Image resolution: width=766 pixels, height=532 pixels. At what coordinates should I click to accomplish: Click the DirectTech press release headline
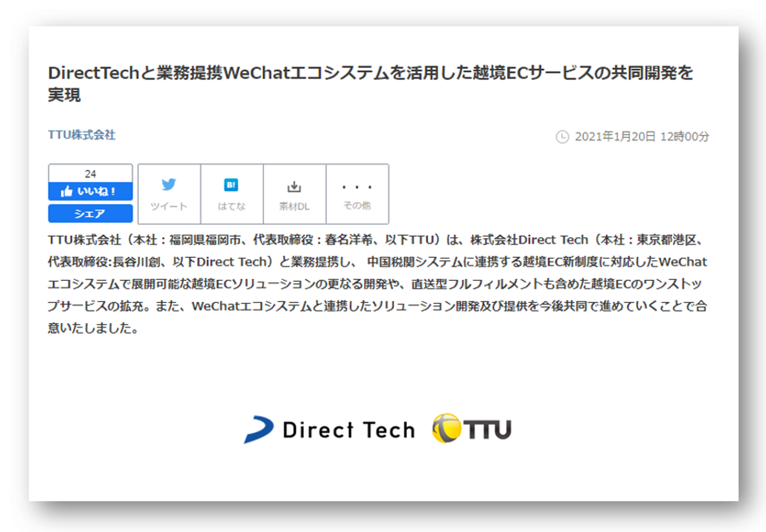pyautogui.click(x=371, y=84)
